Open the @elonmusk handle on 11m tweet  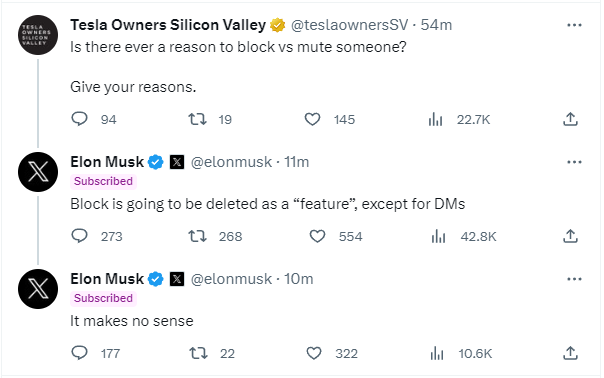click(x=231, y=162)
